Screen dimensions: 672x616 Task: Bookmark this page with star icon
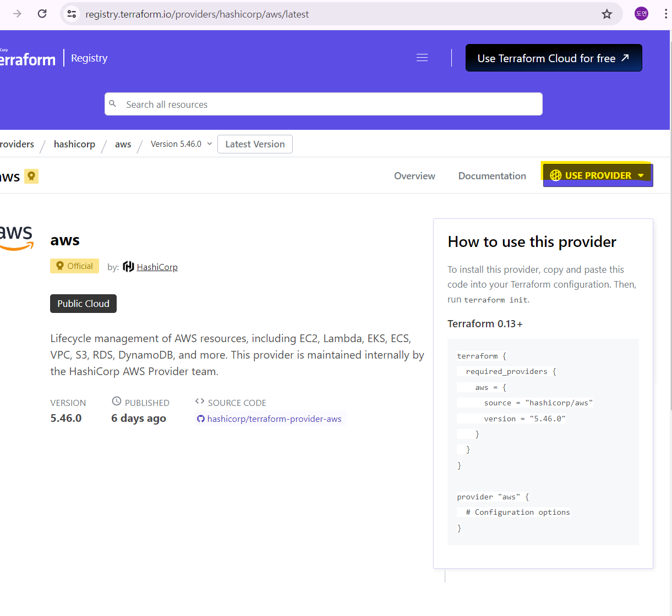pyautogui.click(x=607, y=14)
